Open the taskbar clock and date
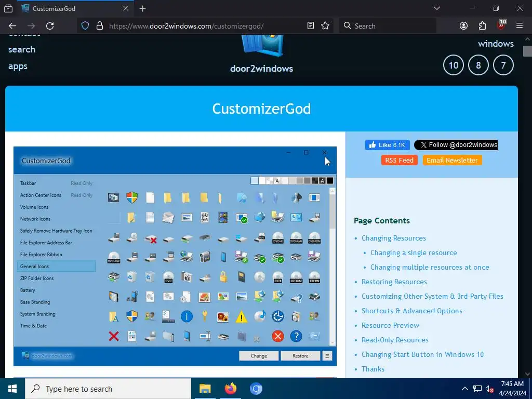Image resolution: width=532 pixels, height=399 pixels. (512, 389)
